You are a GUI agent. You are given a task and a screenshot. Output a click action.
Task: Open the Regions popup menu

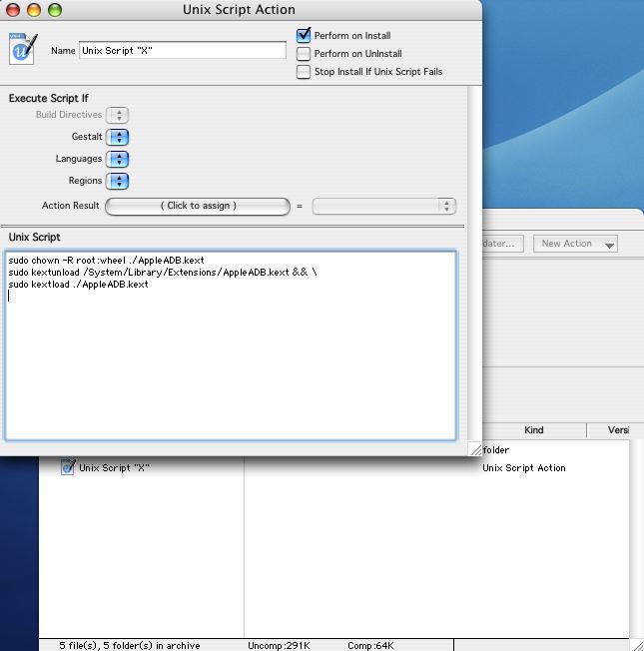(118, 181)
